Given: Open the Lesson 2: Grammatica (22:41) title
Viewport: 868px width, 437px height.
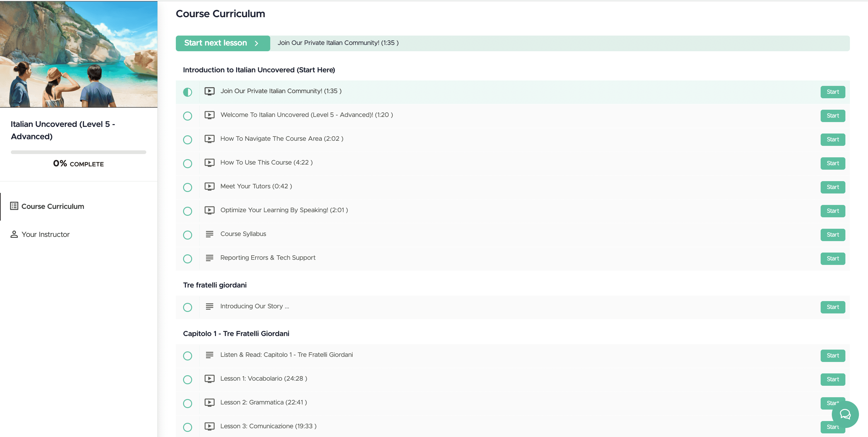Looking at the screenshot, I should [264, 402].
